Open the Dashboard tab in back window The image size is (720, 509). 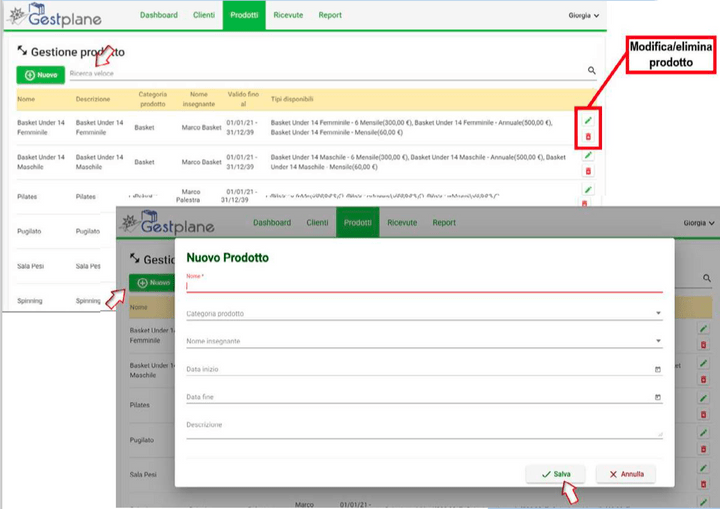click(159, 15)
